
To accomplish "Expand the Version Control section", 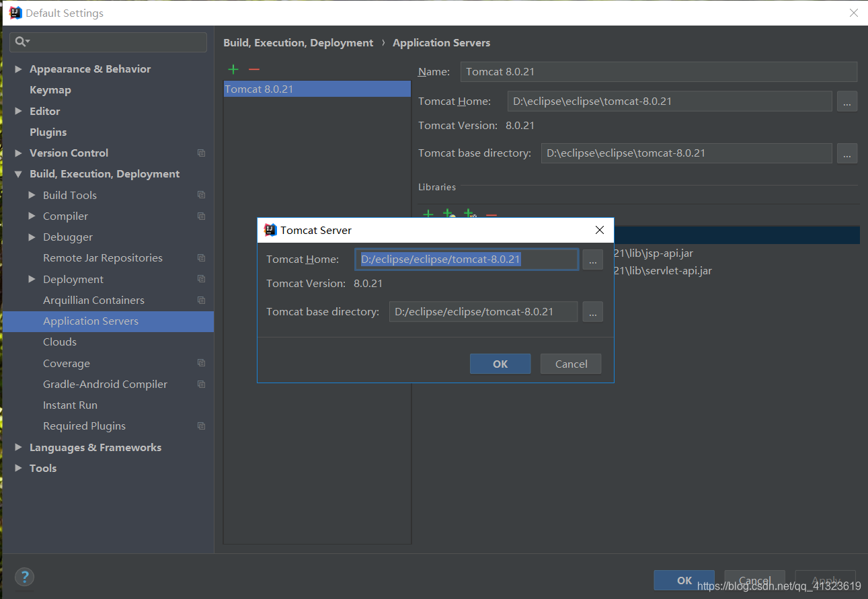I will [x=18, y=153].
